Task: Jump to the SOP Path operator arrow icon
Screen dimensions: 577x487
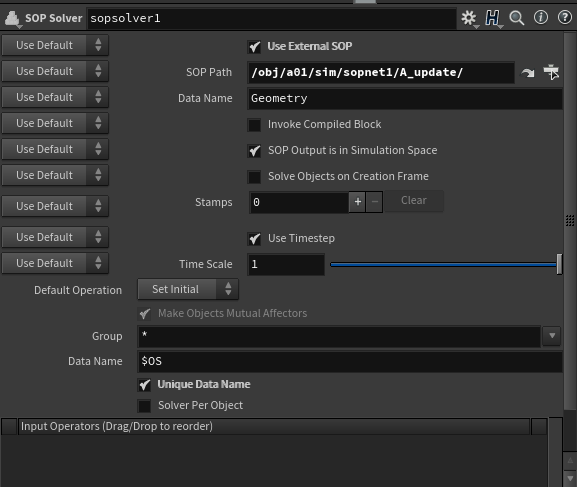Action: coord(528,73)
